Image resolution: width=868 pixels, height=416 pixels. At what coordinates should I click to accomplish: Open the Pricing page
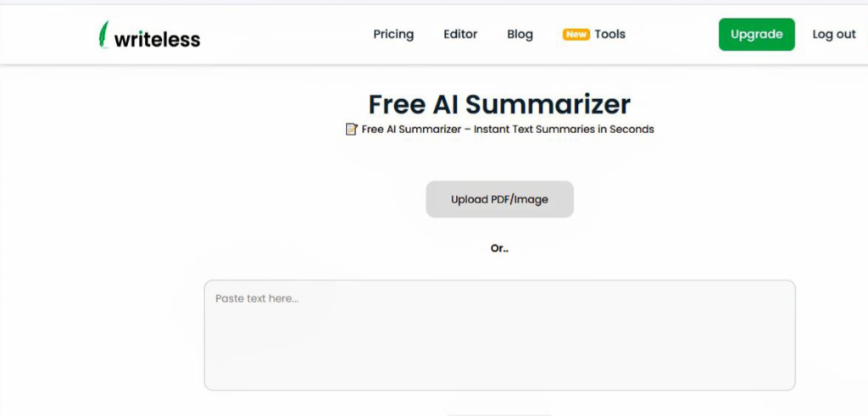click(x=393, y=35)
